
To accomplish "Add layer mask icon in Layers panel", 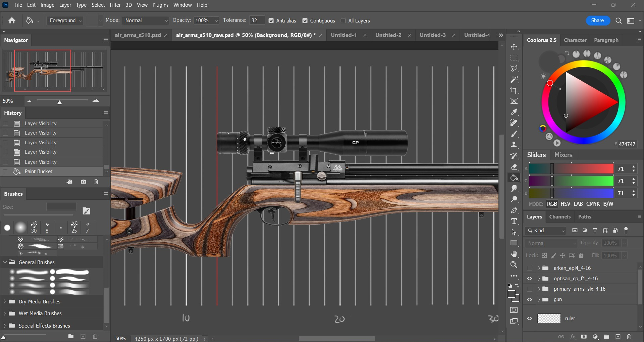I will pyautogui.click(x=584, y=337).
